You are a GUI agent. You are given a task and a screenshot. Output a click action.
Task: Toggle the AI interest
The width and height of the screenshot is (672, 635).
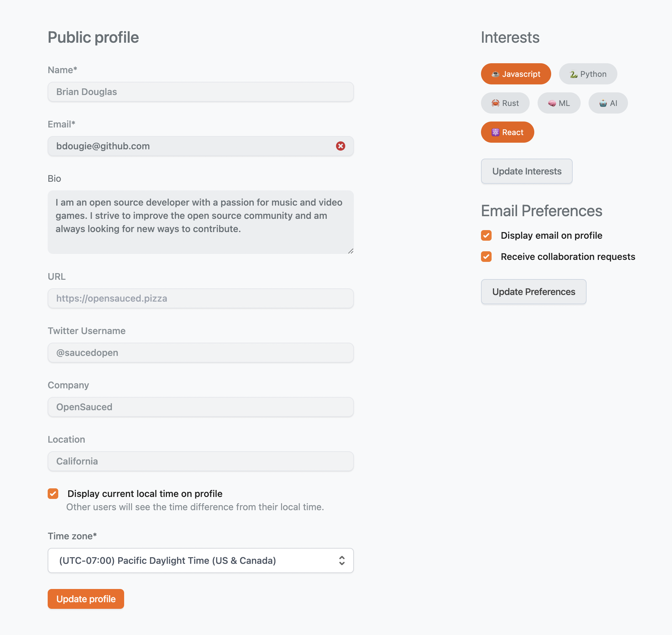click(608, 103)
